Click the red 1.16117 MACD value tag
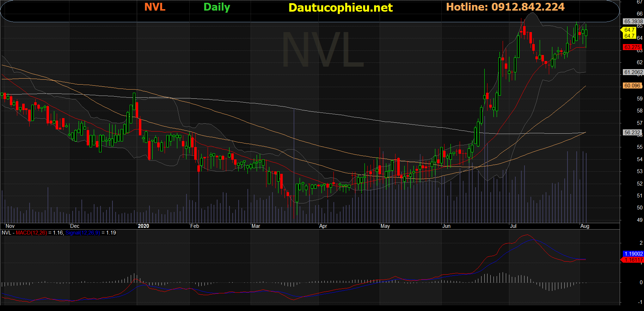 (633, 260)
